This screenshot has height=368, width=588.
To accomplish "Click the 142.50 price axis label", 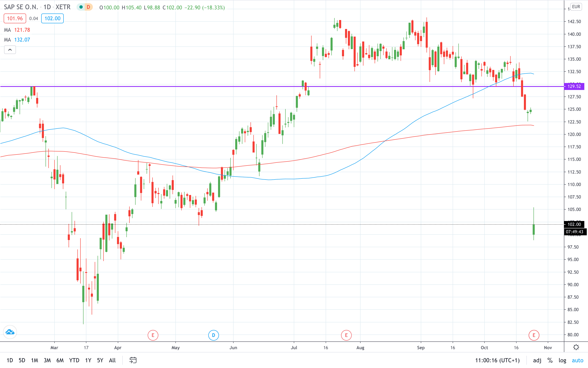I will coord(574,21).
